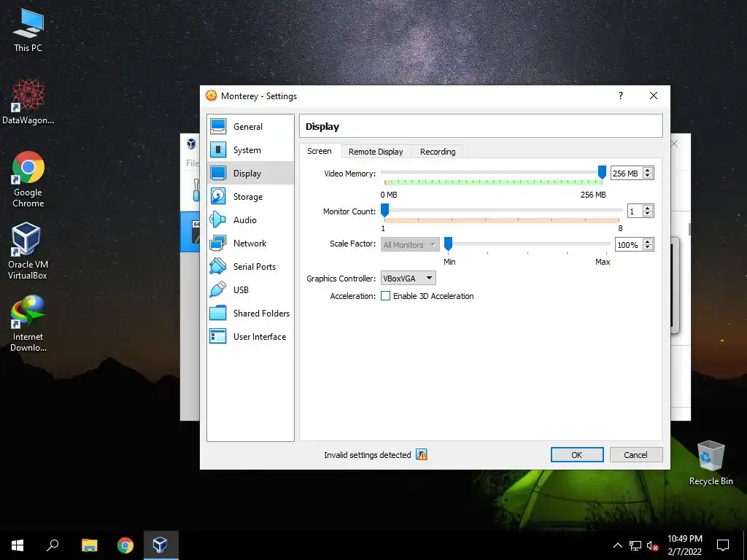
Task: Click the Monterey Settings title icon
Action: point(211,96)
